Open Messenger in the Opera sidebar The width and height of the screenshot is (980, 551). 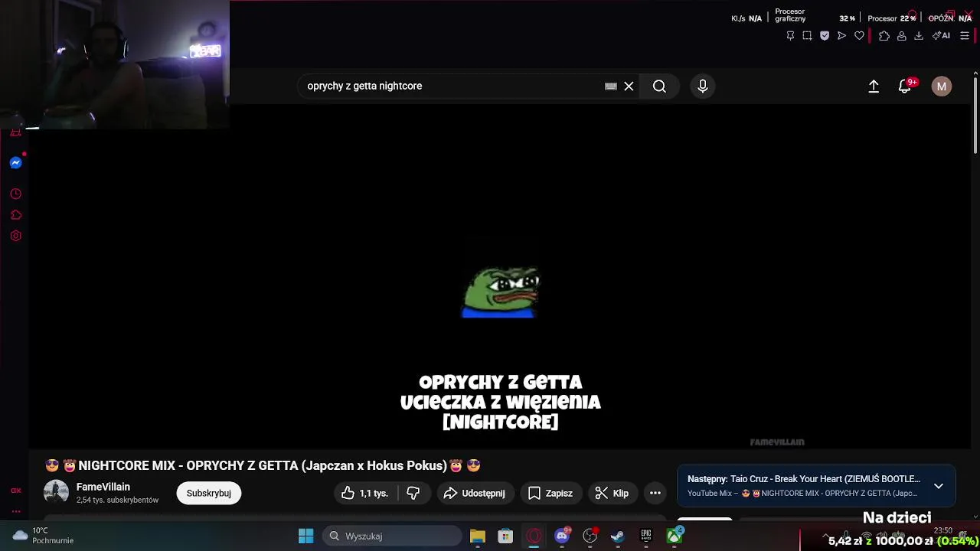click(15, 163)
